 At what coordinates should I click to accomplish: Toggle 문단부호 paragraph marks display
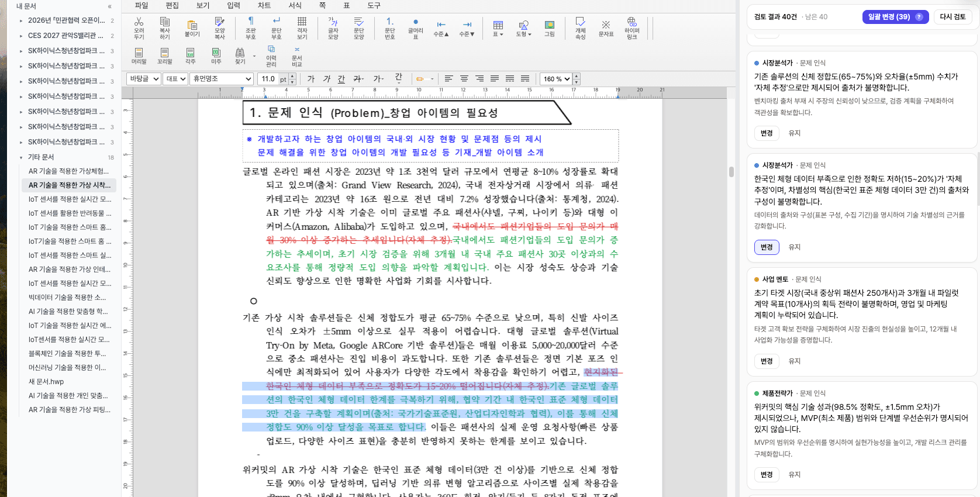(276, 27)
